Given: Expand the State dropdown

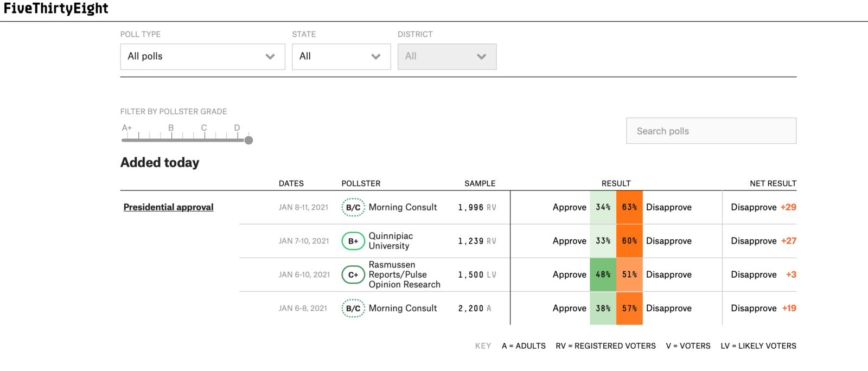Looking at the screenshot, I should pos(341,56).
